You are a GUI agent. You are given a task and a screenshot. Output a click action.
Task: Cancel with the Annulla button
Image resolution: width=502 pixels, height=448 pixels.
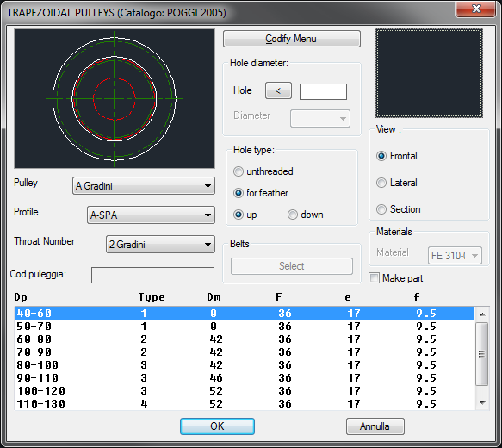pyautogui.click(x=375, y=426)
